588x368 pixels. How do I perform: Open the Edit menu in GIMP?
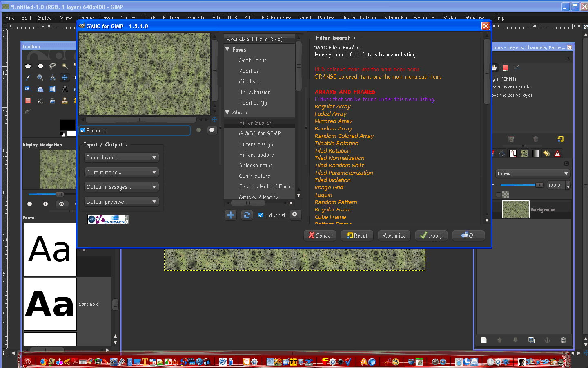click(26, 18)
